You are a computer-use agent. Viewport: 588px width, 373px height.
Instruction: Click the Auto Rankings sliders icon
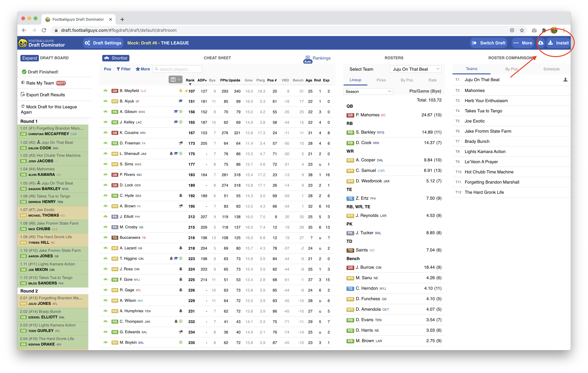click(x=308, y=58)
